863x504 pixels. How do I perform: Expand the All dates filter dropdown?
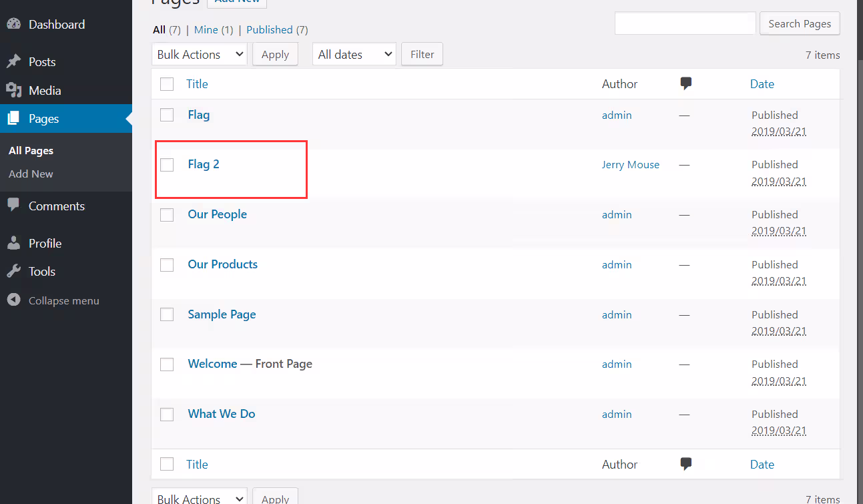point(354,55)
